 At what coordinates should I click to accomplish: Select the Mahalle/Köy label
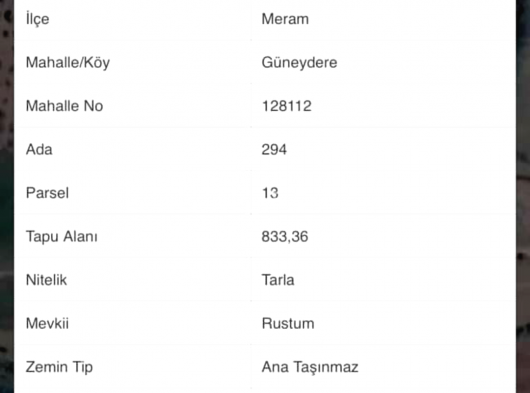[68, 63]
